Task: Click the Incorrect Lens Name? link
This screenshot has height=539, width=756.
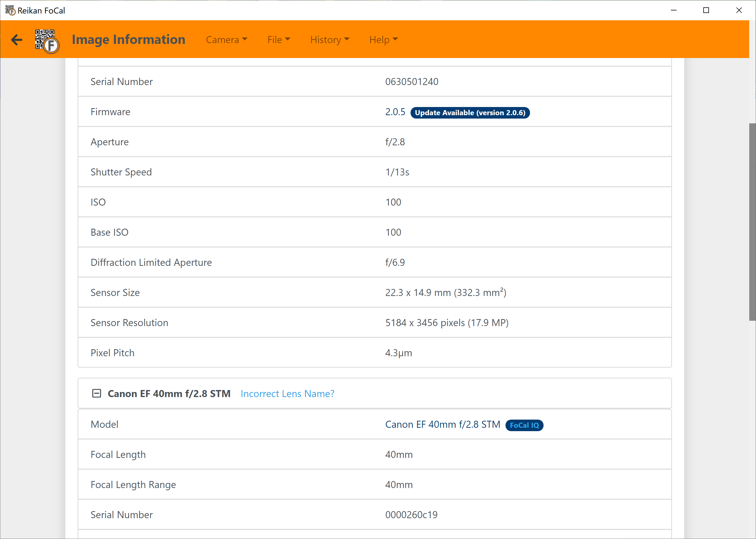Action: pos(287,394)
